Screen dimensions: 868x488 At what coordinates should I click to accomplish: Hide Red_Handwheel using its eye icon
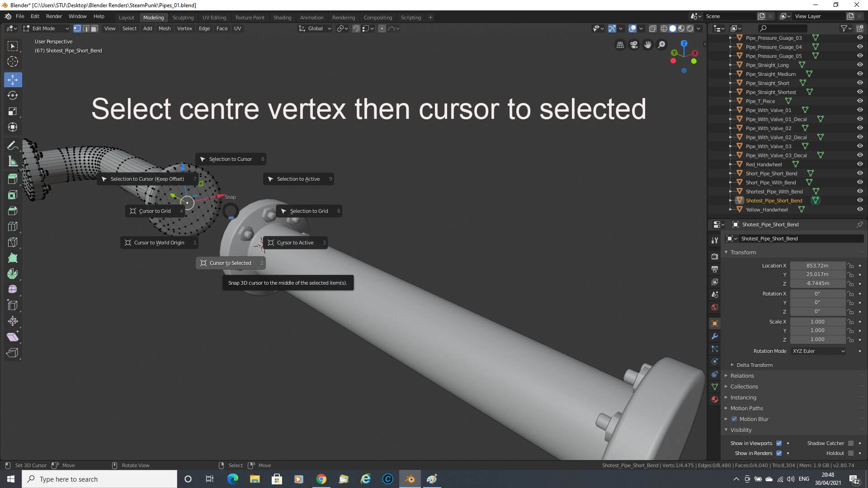[860, 164]
